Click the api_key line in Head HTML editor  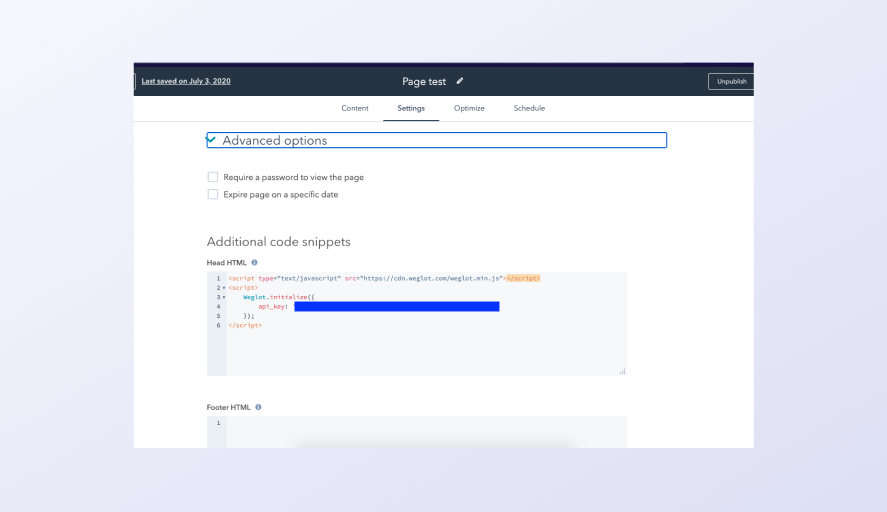point(378,307)
